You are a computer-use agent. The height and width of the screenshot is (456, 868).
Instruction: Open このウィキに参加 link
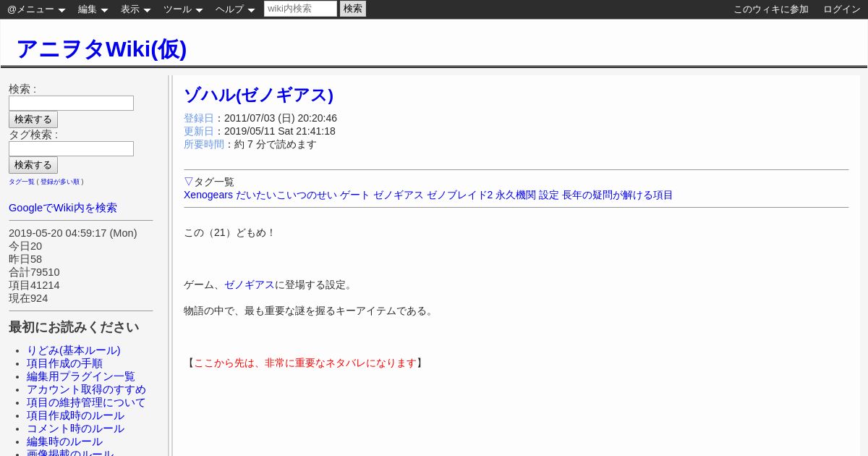[x=771, y=9]
